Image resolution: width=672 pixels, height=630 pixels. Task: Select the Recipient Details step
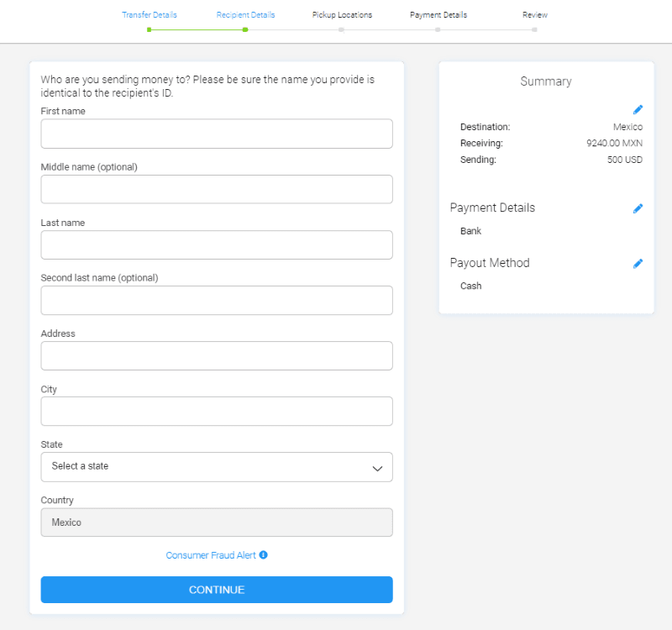[245, 15]
